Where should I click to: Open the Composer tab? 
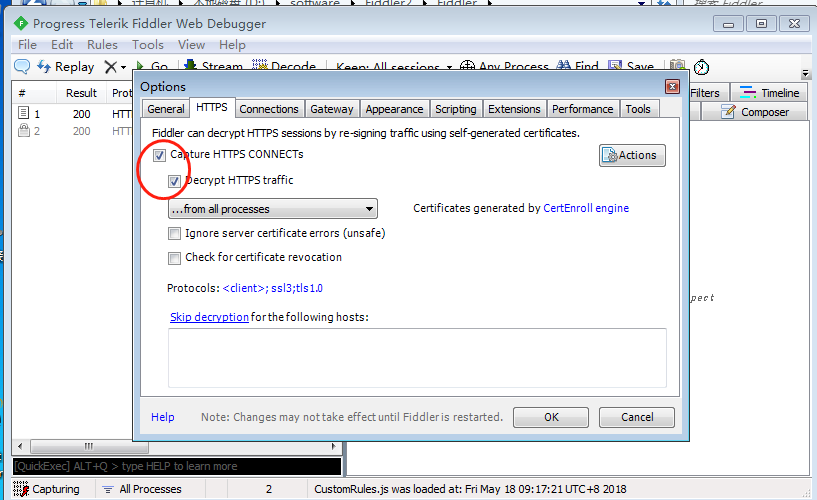[755, 112]
